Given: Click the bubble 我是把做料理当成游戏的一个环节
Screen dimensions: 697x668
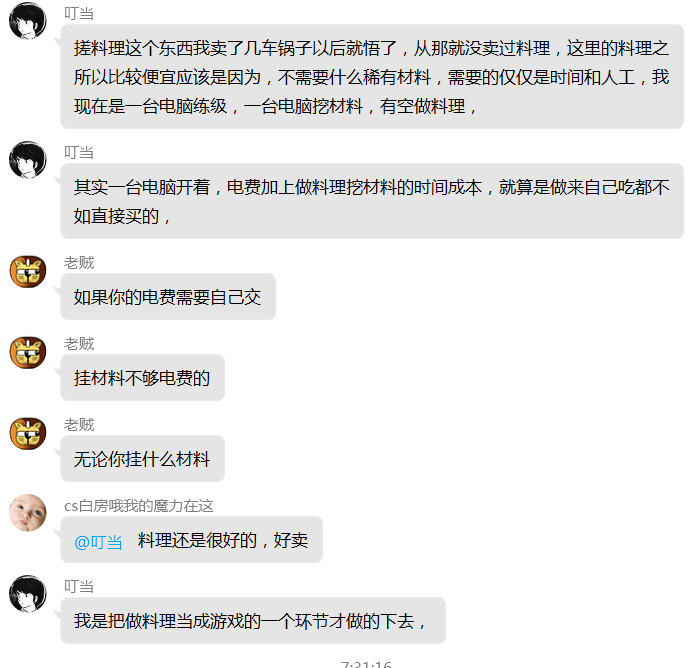Looking at the screenshot, I should pyautogui.click(x=253, y=620).
